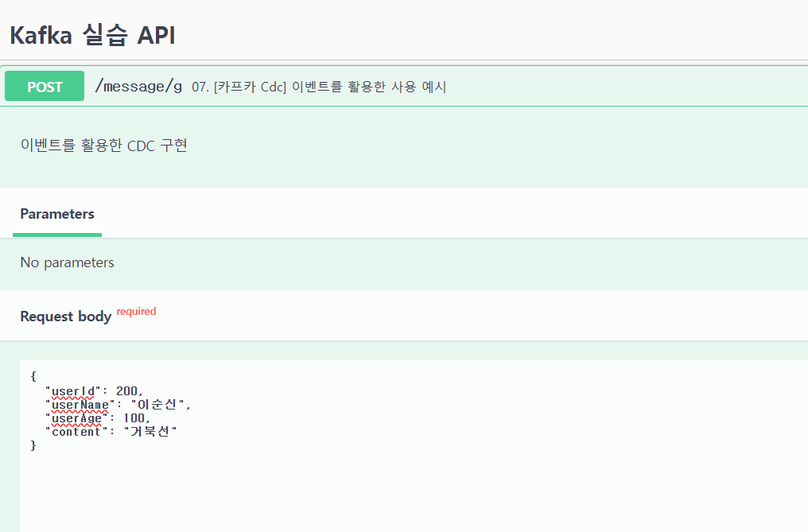Click the endpoint summary '07. [카프카 Cdc] 이벤트를 활용한 사용 예시'
Screen dimensions: 808x532
319,87
